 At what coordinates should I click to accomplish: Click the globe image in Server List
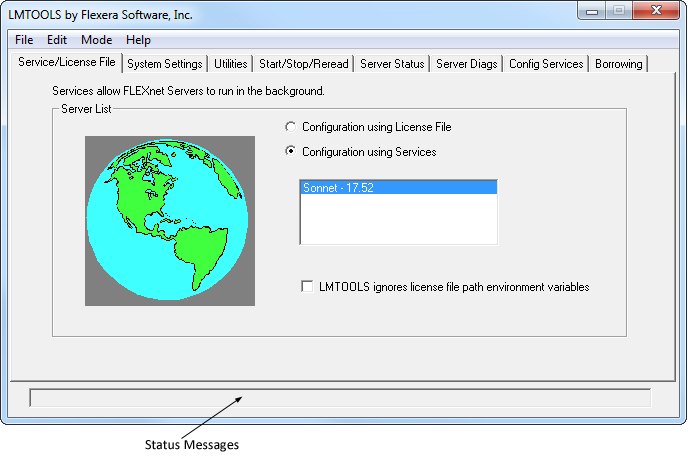170,221
